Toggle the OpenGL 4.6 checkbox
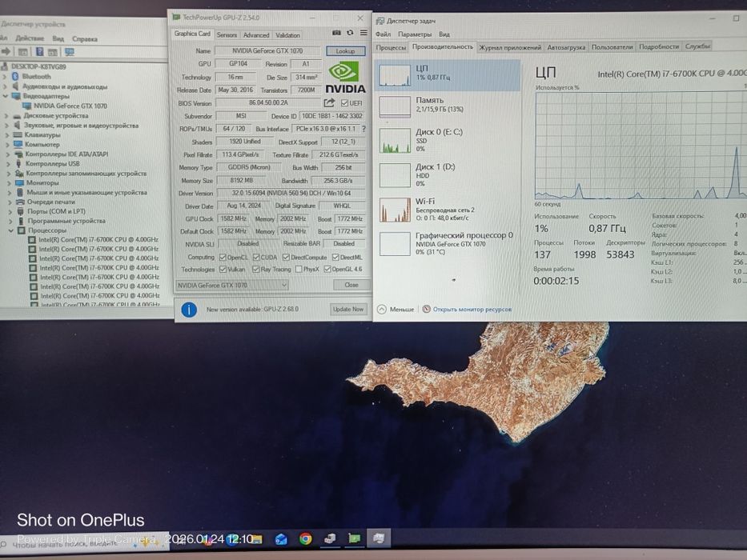Image resolution: width=747 pixels, height=560 pixels. click(327, 270)
